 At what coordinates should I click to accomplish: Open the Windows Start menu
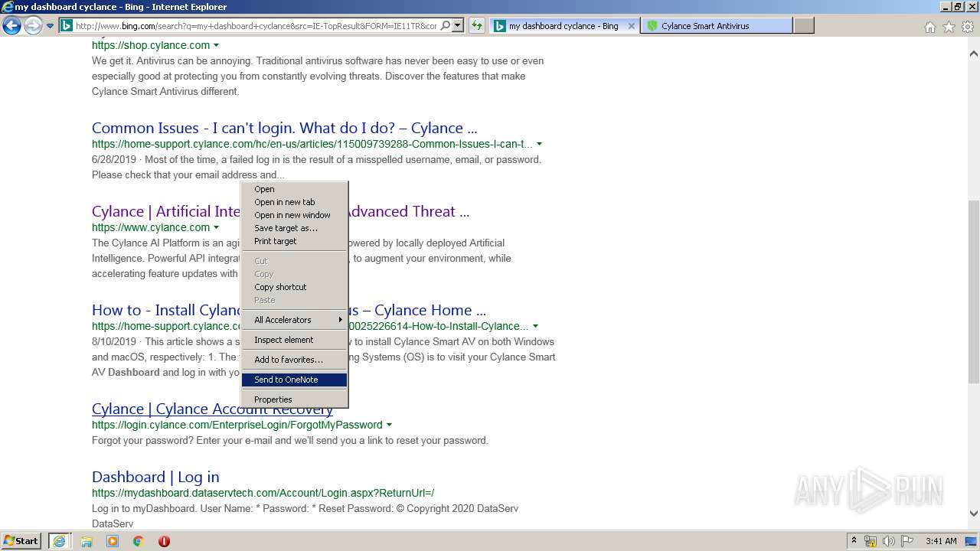click(x=21, y=541)
